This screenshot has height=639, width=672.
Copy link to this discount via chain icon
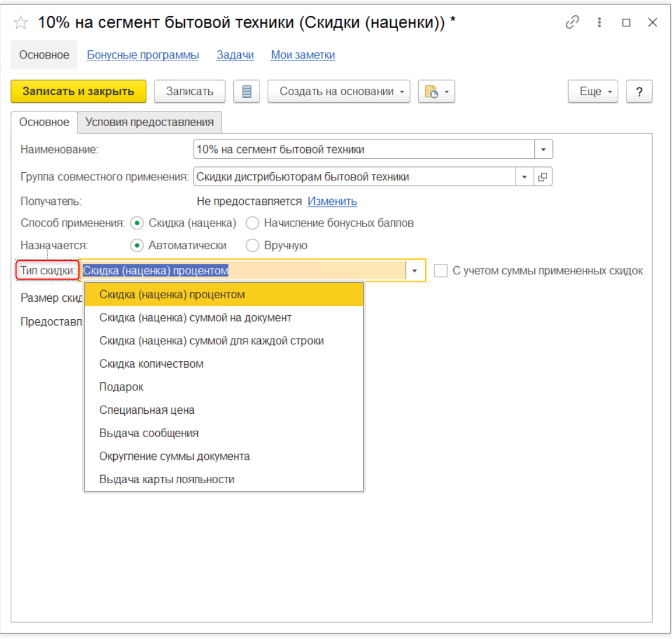click(572, 22)
